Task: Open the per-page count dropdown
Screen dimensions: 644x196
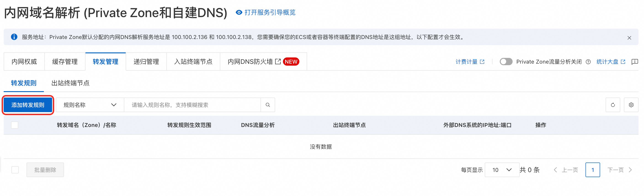Action: [501, 170]
